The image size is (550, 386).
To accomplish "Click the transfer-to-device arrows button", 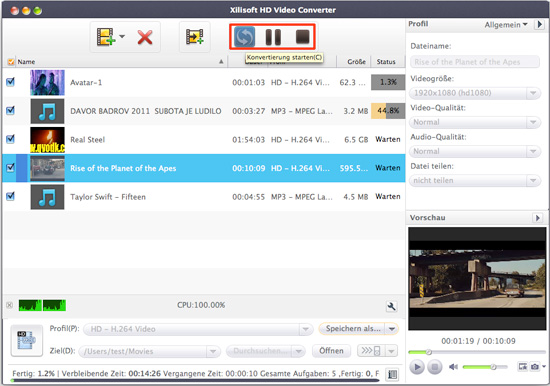I will [371, 351].
